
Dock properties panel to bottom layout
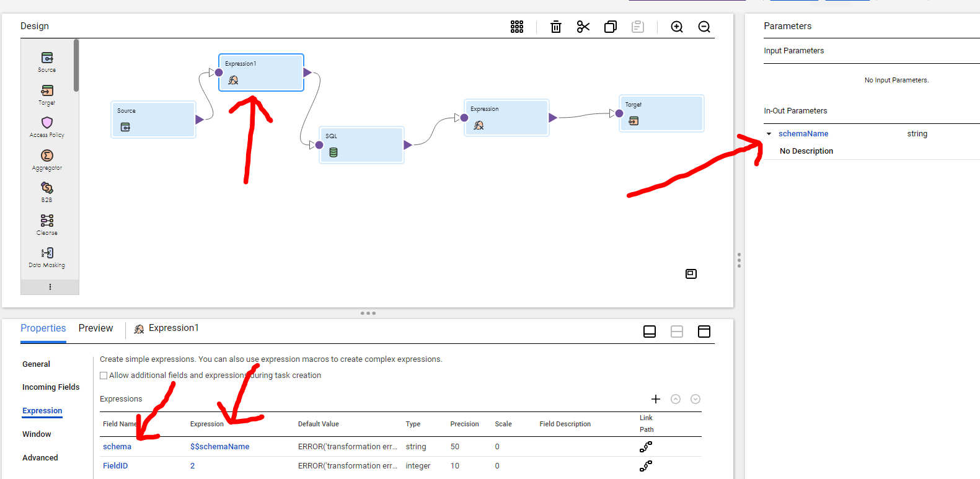point(650,332)
